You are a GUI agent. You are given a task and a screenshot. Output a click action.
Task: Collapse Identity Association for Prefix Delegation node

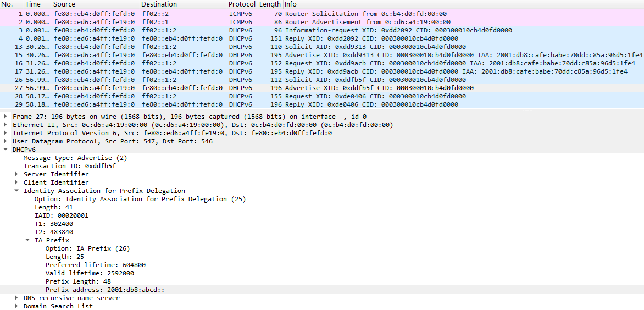click(16, 191)
